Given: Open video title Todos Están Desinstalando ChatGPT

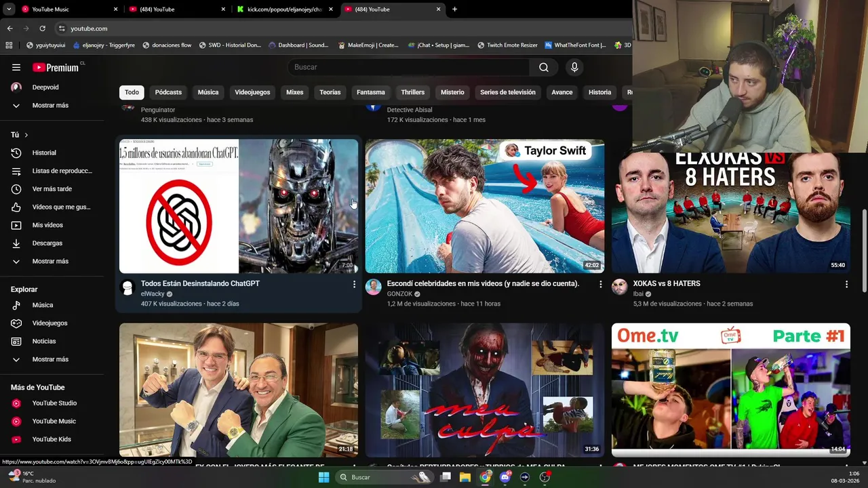Looking at the screenshot, I should [x=200, y=283].
